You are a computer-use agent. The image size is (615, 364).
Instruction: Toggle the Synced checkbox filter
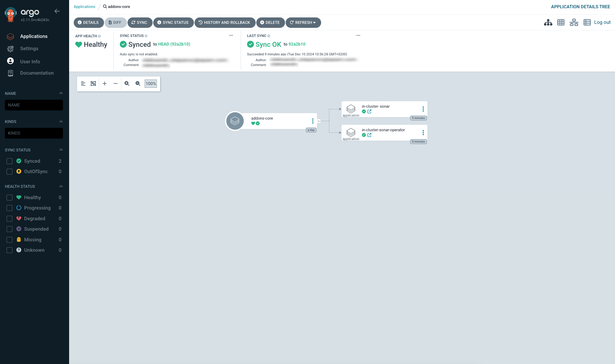click(x=9, y=161)
